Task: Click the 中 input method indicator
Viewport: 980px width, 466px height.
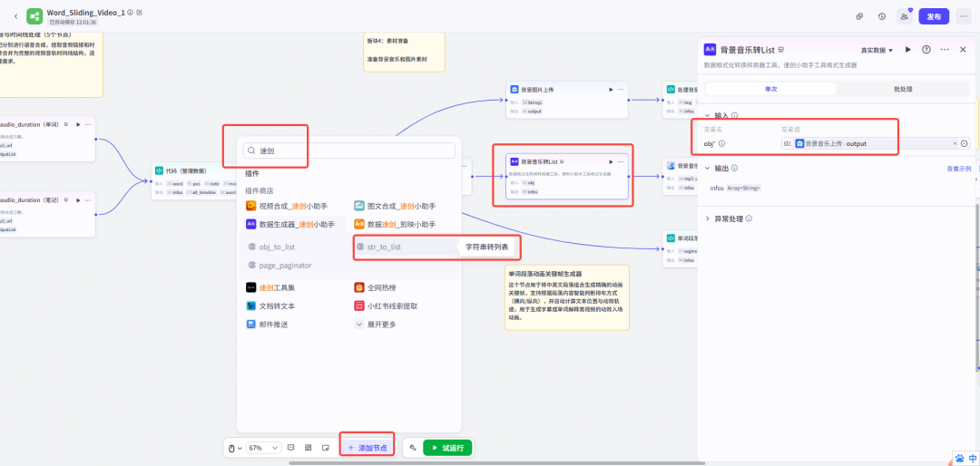Action: pos(973,458)
